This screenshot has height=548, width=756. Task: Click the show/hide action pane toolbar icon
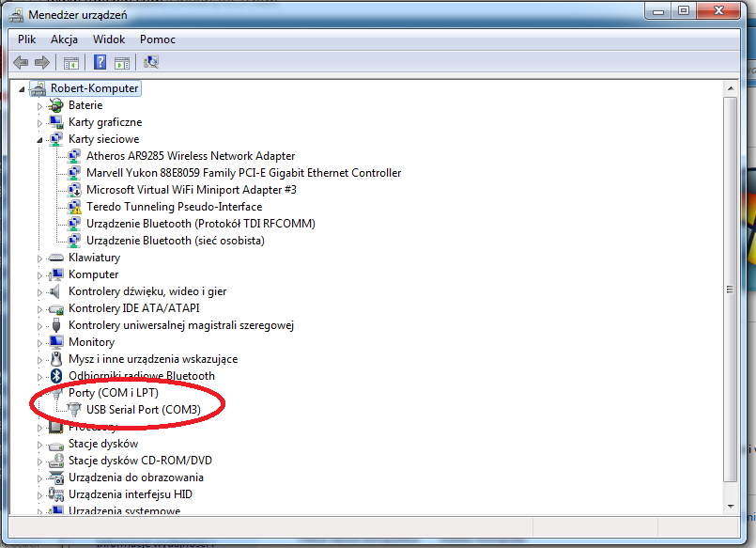point(121,63)
